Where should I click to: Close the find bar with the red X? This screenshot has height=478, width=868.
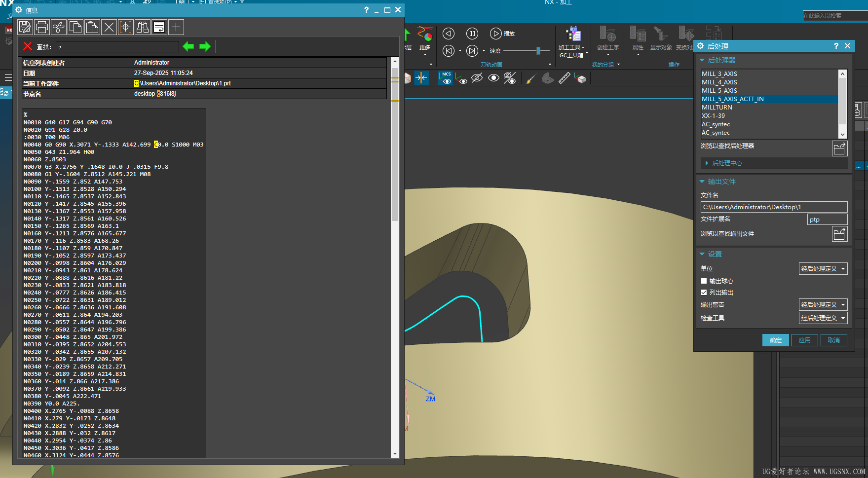pyautogui.click(x=28, y=46)
